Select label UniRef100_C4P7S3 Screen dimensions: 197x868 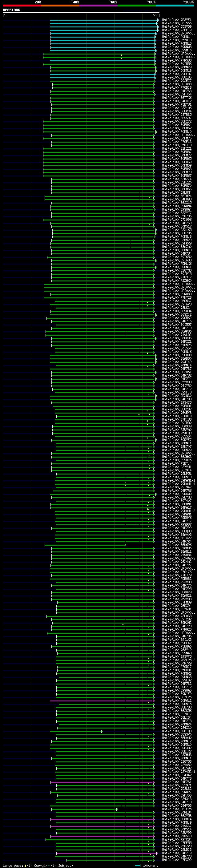176,91
